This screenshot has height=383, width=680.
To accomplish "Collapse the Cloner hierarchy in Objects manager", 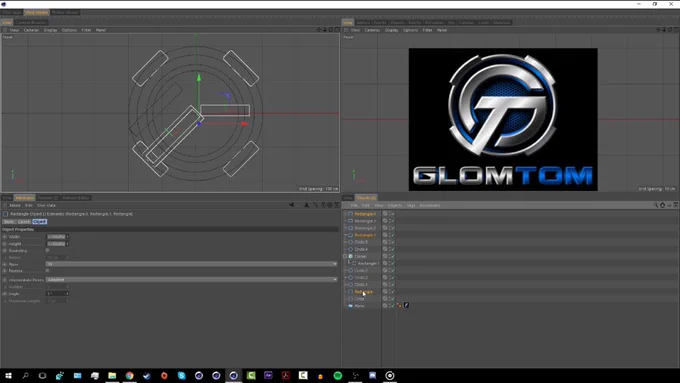I will [x=346, y=256].
